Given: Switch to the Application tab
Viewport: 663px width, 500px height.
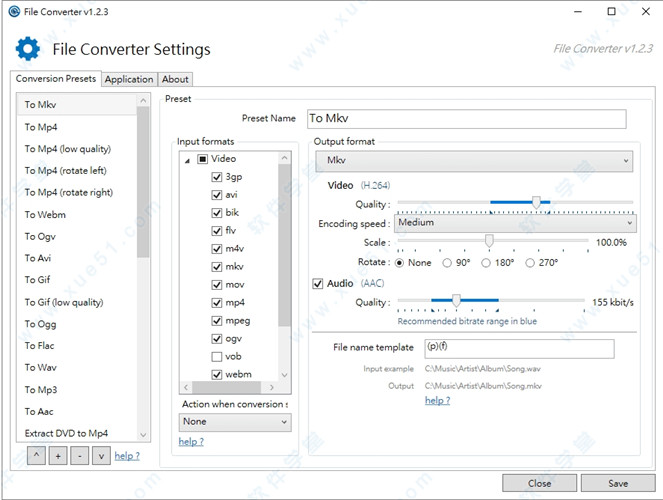Looking at the screenshot, I should 129,79.
